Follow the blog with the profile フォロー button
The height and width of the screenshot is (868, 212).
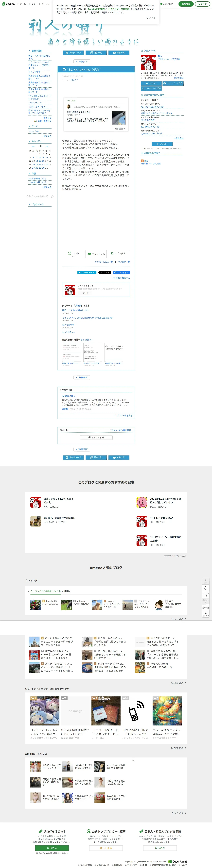click(x=151, y=83)
